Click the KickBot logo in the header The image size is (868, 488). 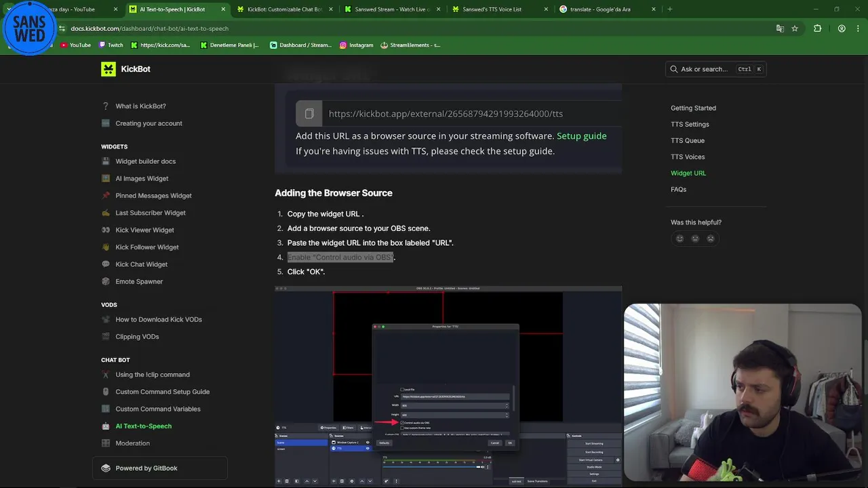125,69
